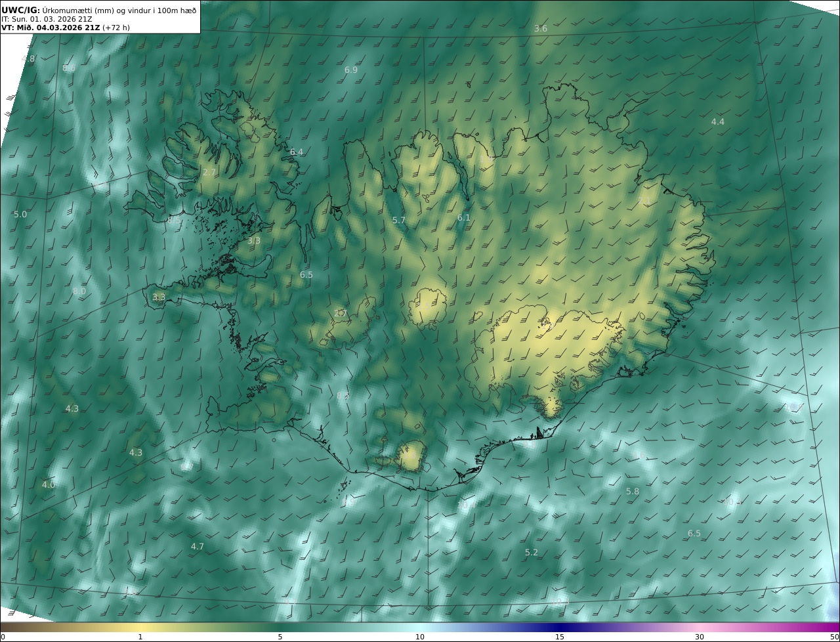Click the map value 8.0
The height and width of the screenshot is (642, 840).
click(x=79, y=291)
